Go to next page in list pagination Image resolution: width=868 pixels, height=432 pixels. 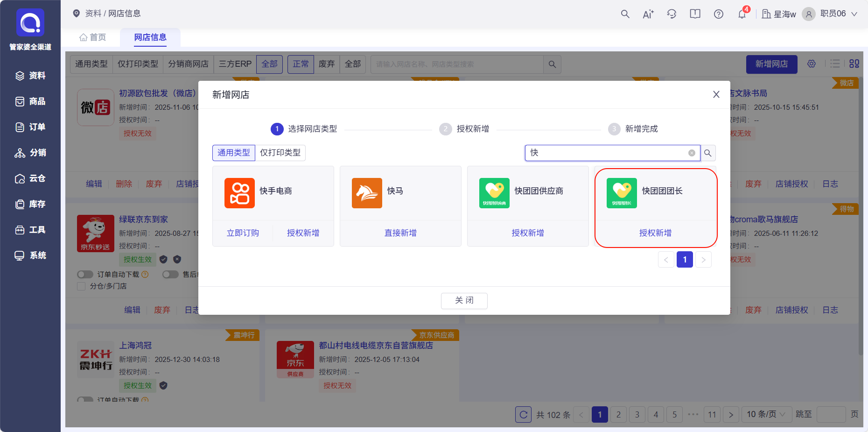pyautogui.click(x=731, y=414)
